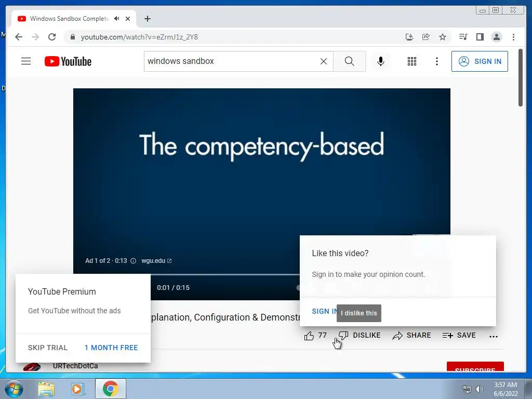Click Chrome icon in taskbar

[x=110, y=389]
